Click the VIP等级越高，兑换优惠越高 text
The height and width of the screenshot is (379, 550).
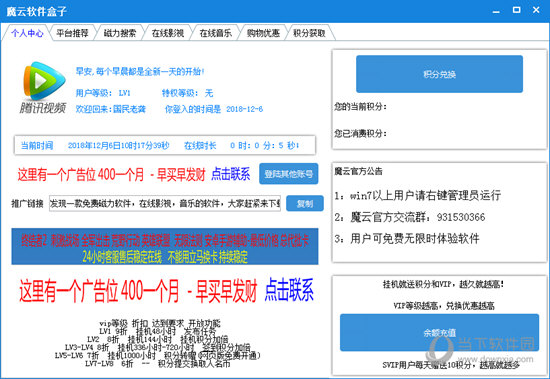coord(444,306)
